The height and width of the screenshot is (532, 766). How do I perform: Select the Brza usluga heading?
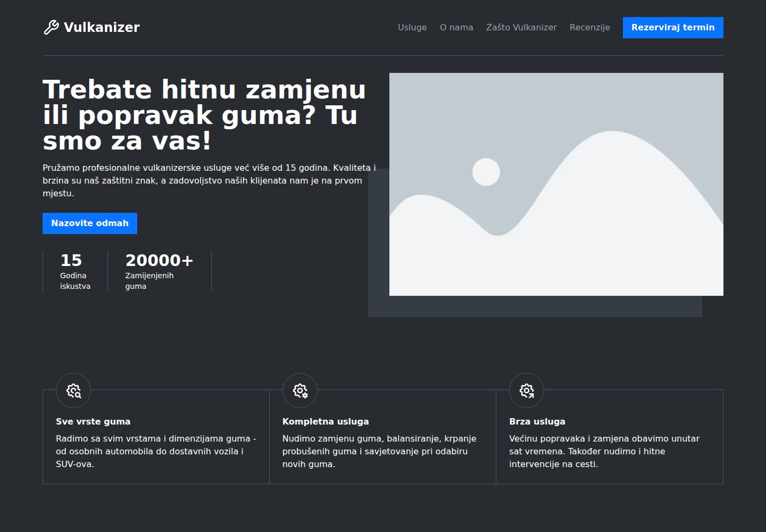pos(537,421)
